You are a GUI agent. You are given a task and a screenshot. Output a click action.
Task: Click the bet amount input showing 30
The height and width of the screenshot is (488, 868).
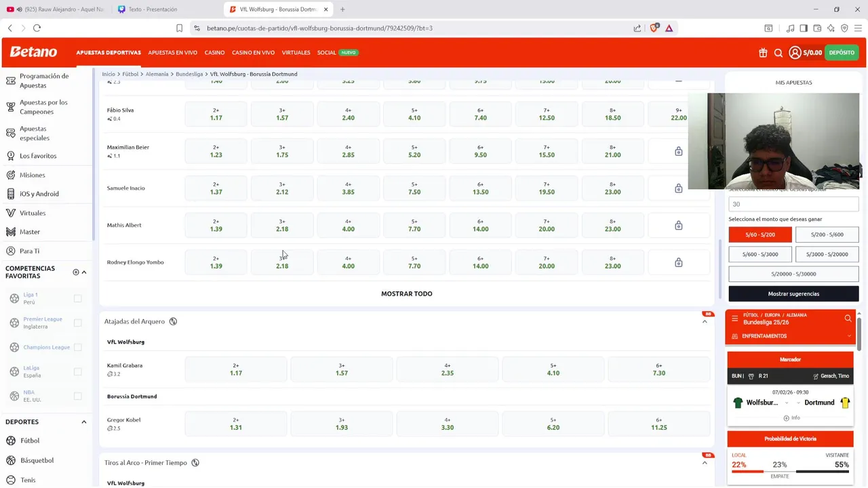pos(793,204)
